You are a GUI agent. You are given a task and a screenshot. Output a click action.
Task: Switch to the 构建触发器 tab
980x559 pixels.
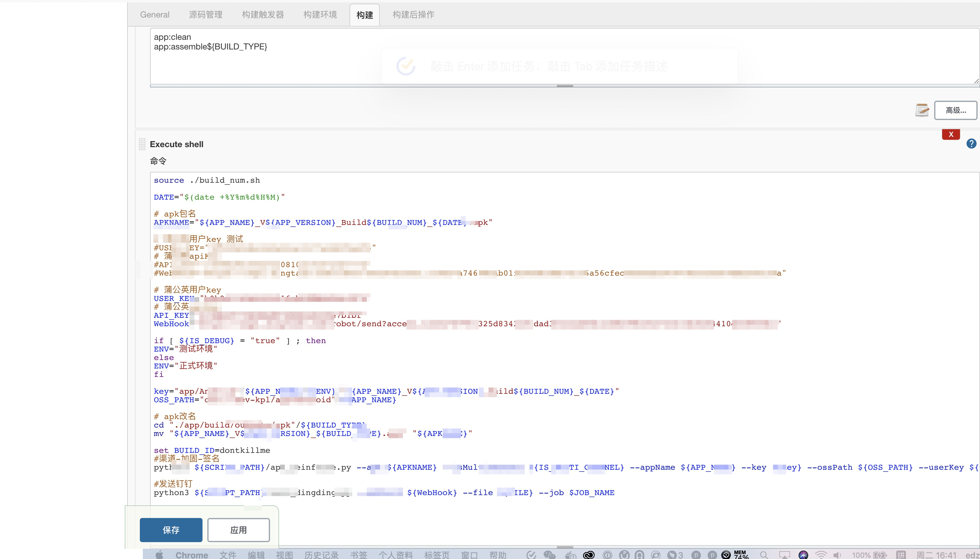pos(263,14)
